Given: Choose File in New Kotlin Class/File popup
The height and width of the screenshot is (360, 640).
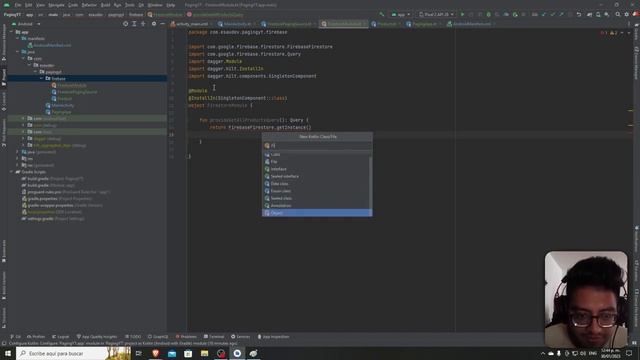Looking at the screenshot, I should point(317,162).
